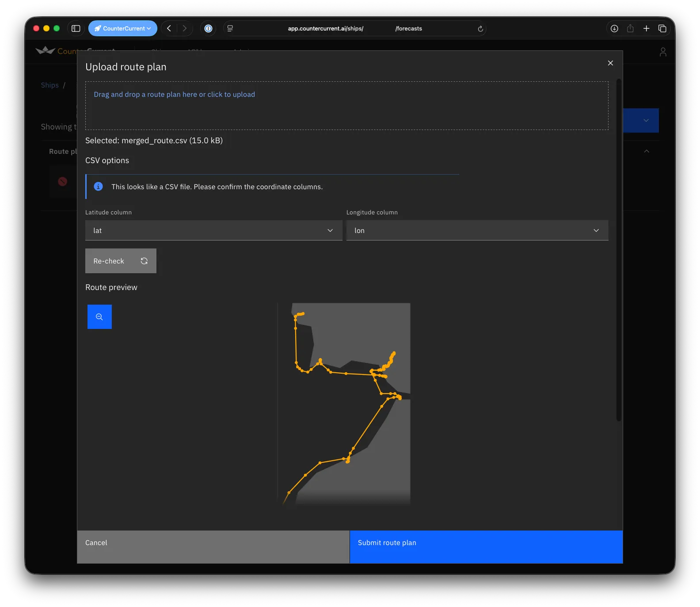Click the Re-check button
The width and height of the screenshot is (700, 607).
(x=121, y=261)
